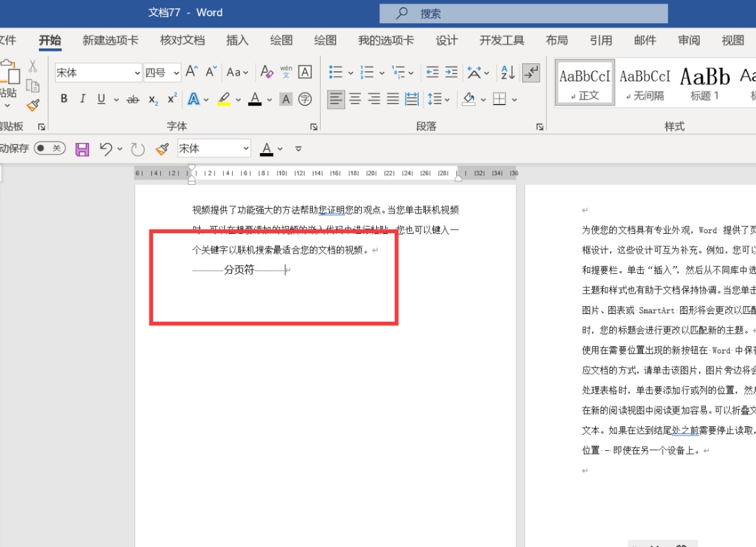The height and width of the screenshot is (547, 756).
Task: Apply the 无间隔 style
Action: click(645, 83)
